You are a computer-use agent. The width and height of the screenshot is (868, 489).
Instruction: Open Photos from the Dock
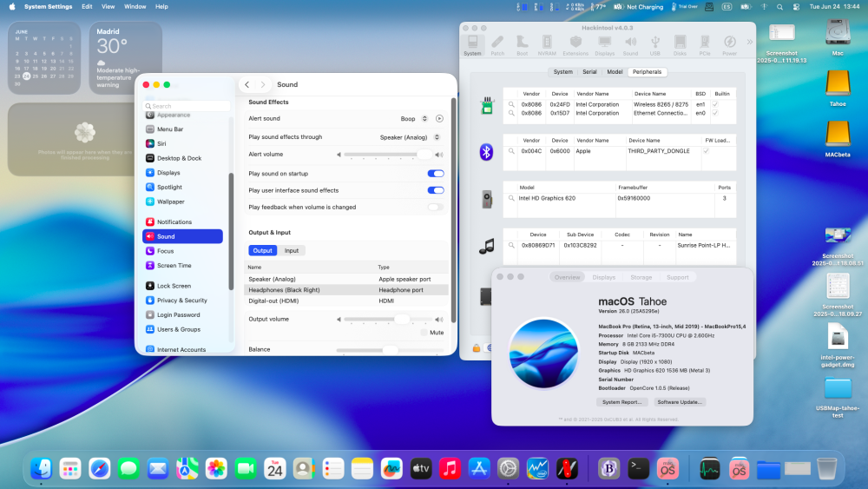(216, 468)
